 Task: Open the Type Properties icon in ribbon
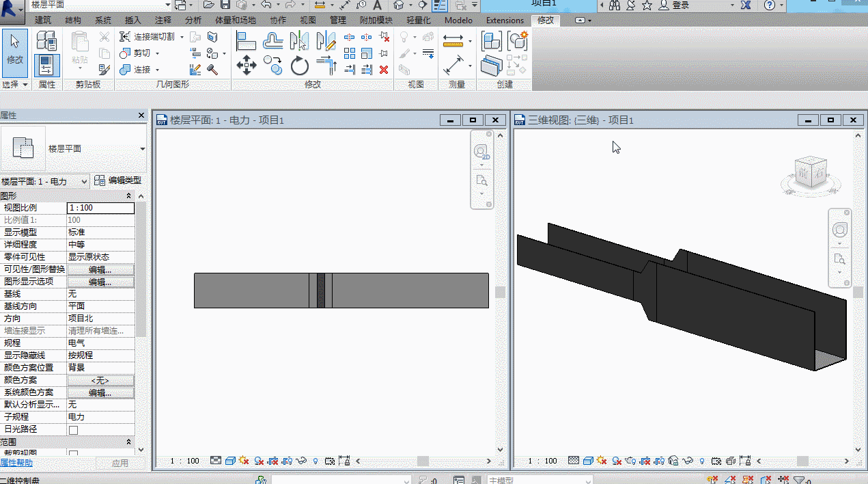point(46,41)
